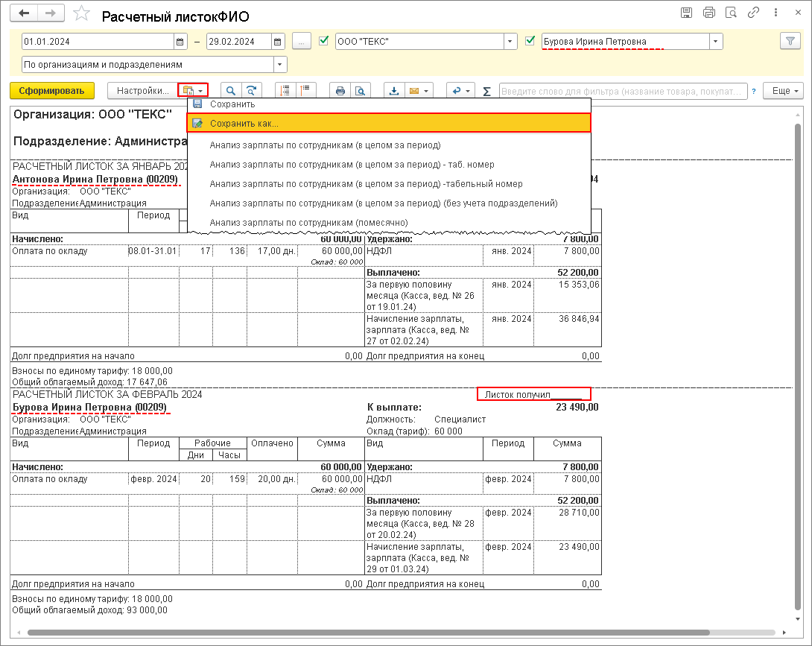Select 'Сохранить как...' menu item
This screenshot has height=646, width=812.
[244, 123]
